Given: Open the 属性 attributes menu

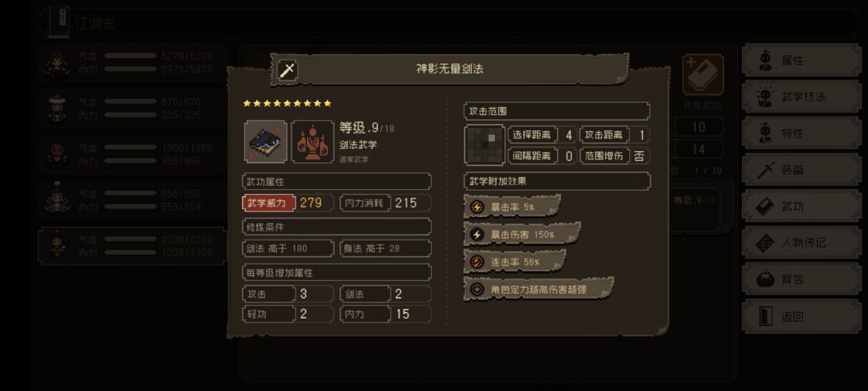Looking at the screenshot, I should 801,61.
